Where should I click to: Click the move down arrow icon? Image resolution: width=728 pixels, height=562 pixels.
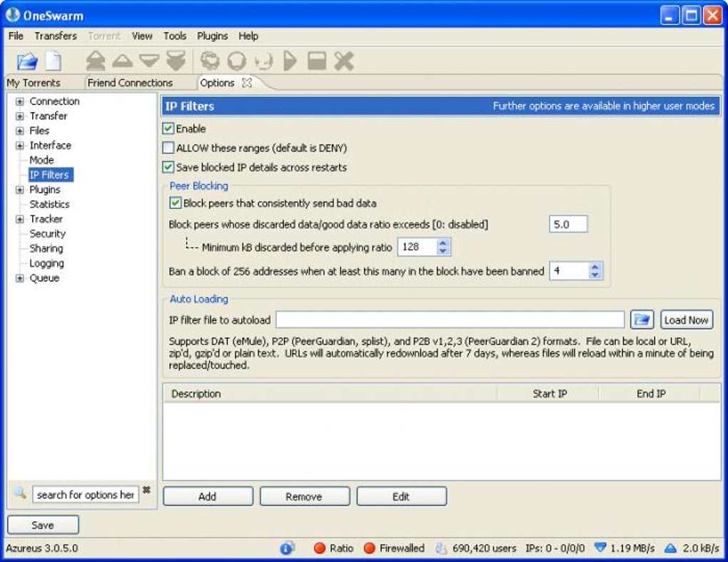click(149, 61)
